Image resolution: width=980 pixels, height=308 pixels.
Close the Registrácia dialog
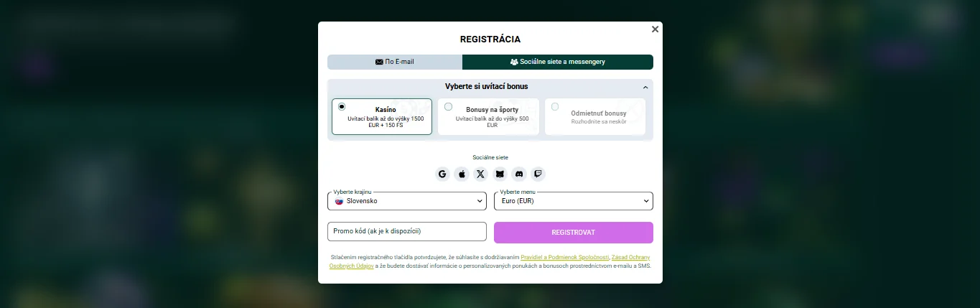pyautogui.click(x=655, y=29)
